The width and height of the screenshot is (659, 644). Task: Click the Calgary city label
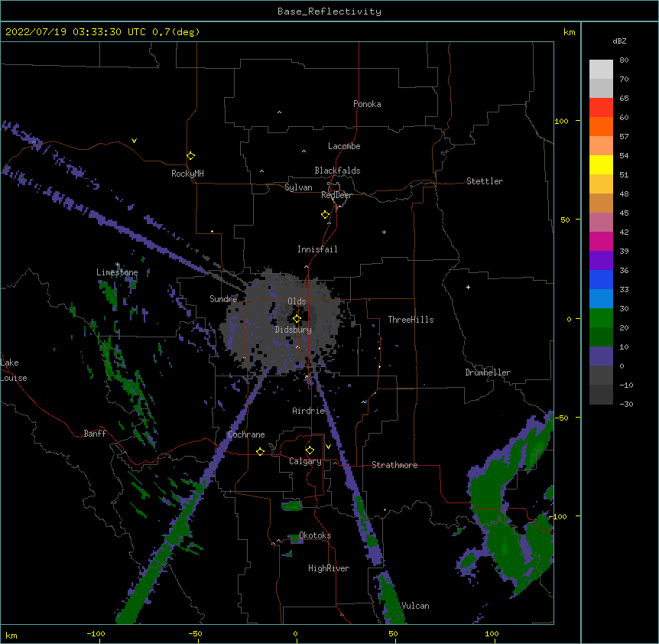[x=305, y=461]
